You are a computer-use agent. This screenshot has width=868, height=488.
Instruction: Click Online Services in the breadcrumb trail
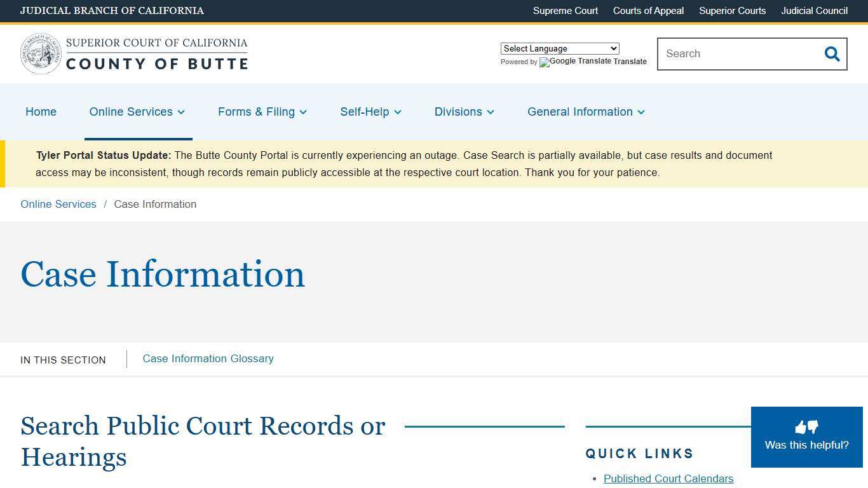[58, 204]
